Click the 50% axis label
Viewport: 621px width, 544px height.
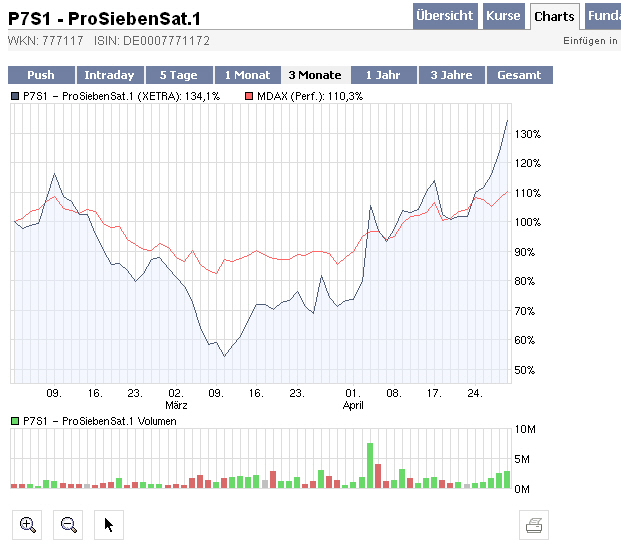(525, 370)
